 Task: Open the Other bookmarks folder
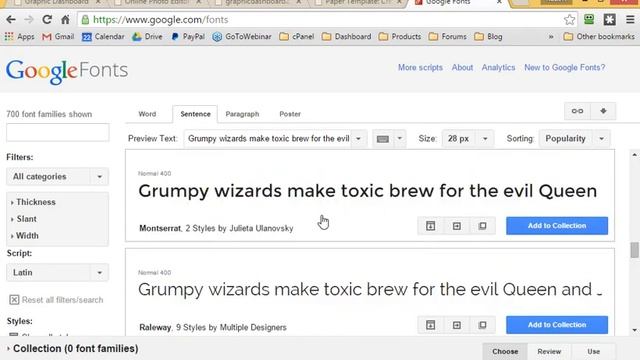(x=599, y=37)
